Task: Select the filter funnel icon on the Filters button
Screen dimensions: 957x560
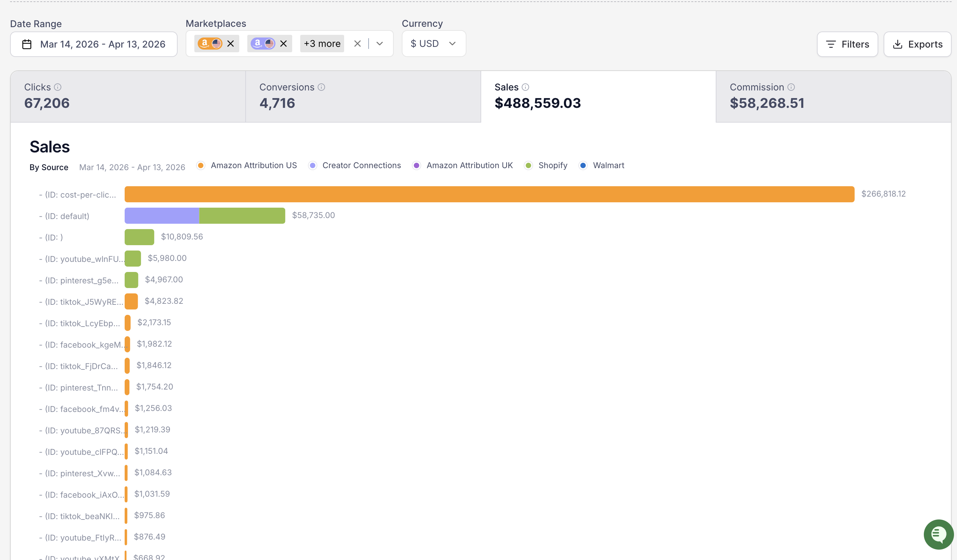Action: [831, 44]
